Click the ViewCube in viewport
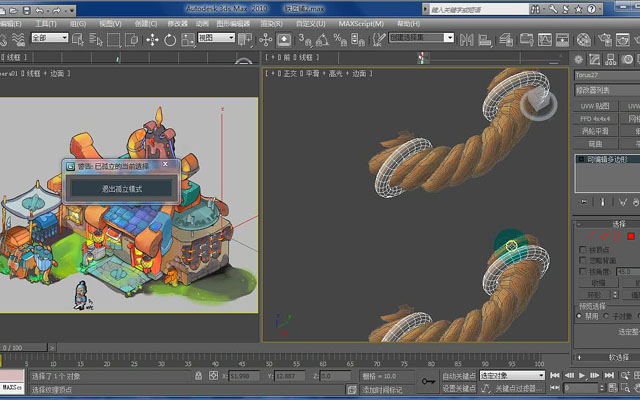The width and height of the screenshot is (640, 400). (538, 103)
